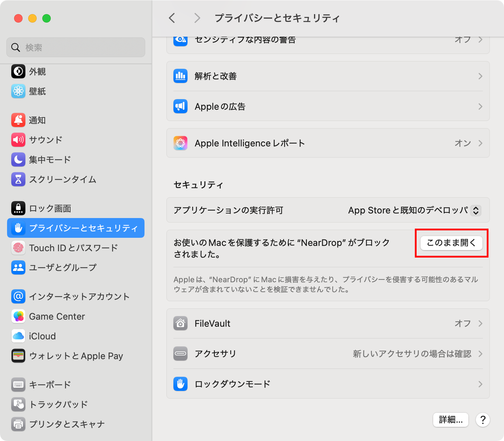Select トラックパッド icon in sidebar

tap(18, 404)
